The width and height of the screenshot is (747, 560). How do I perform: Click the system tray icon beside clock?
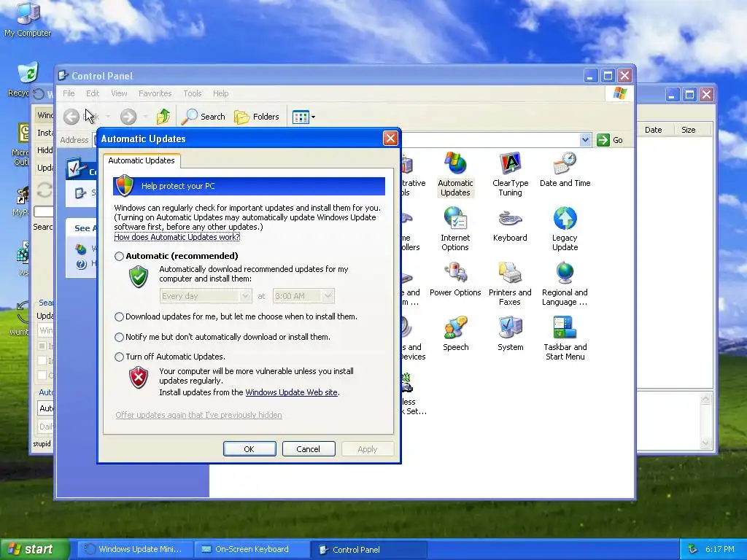click(693, 549)
